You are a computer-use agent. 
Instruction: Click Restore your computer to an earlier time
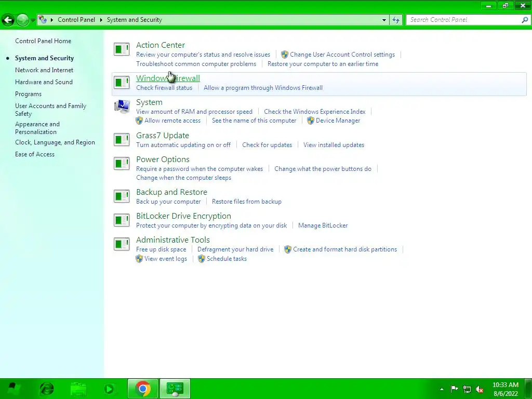pos(323,64)
